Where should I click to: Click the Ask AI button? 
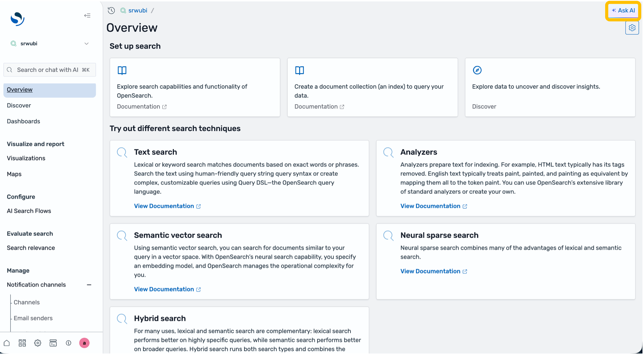coord(623,11)
